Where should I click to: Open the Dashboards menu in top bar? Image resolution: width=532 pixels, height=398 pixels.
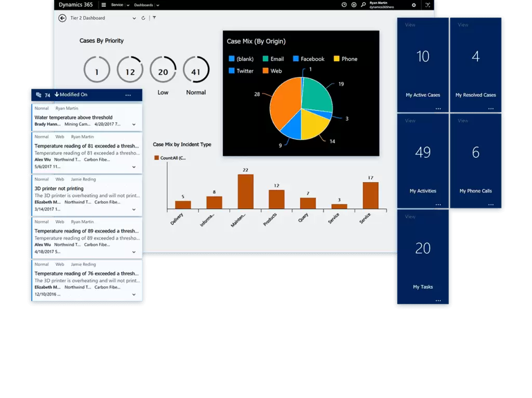coord(146,5)
